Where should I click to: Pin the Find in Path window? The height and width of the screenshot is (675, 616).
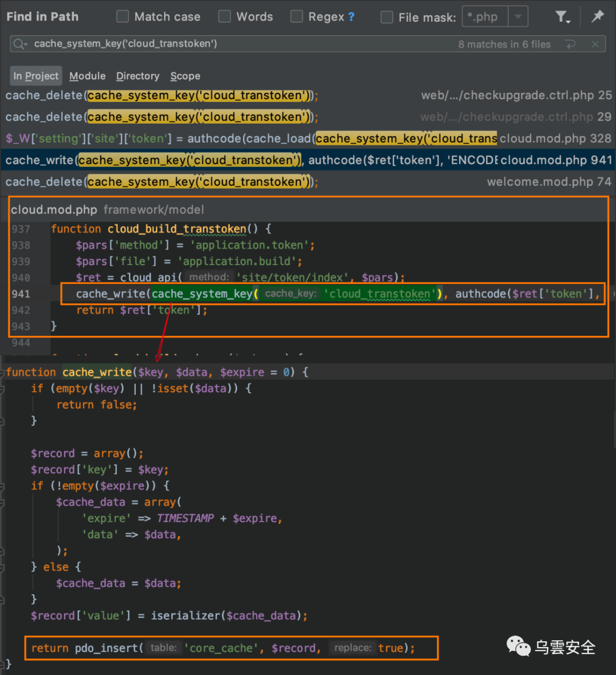coord(598,17)
